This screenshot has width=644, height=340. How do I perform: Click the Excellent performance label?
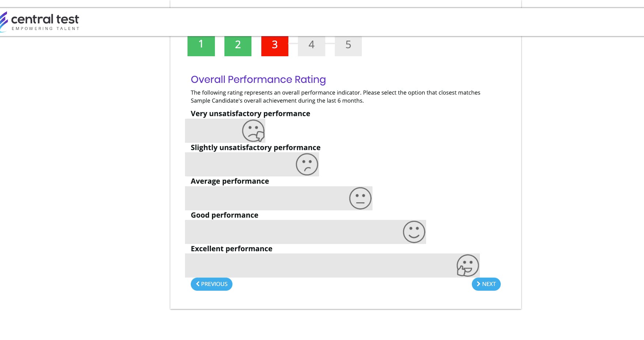[x=232, y=249]
